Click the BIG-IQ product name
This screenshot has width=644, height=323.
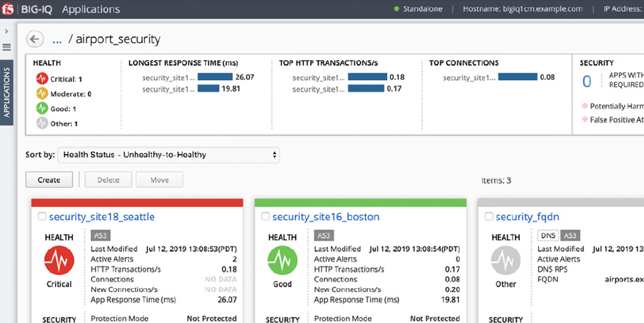click(37, 9)
